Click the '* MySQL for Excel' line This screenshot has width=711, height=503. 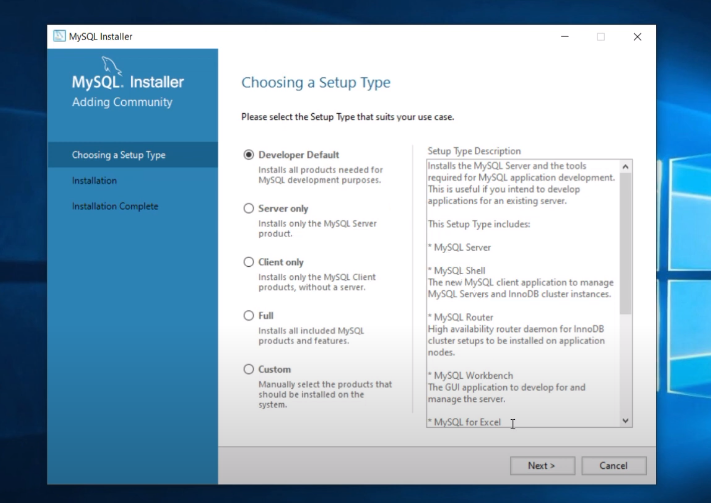tap(464, 422)
